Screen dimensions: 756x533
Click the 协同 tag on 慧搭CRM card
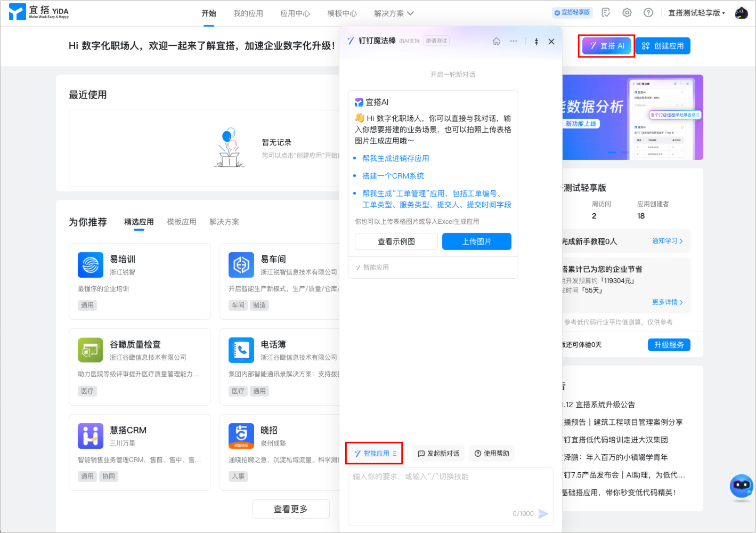coord(109,477)
